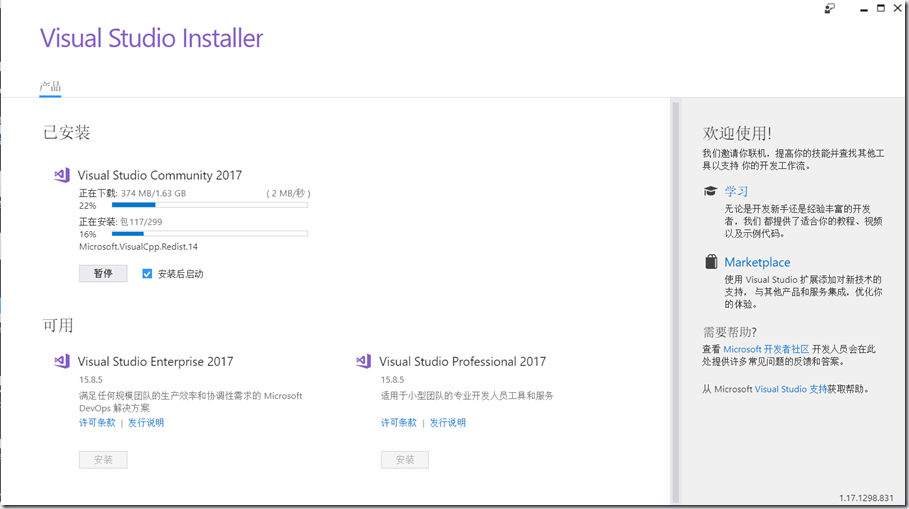This screenshot has width=909, height=509.
Task: Click the 包 117/299 install status text
Action: pyautogui.click(x=141, y=221)
